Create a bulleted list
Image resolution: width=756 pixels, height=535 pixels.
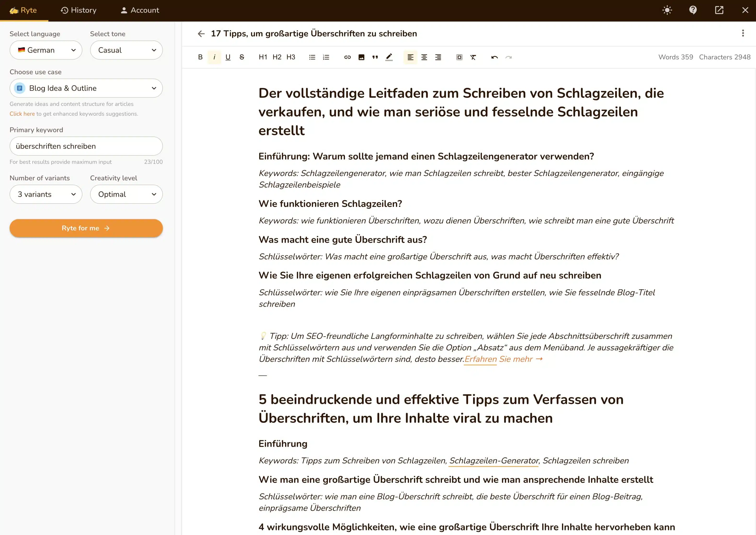tap(312, 57)
